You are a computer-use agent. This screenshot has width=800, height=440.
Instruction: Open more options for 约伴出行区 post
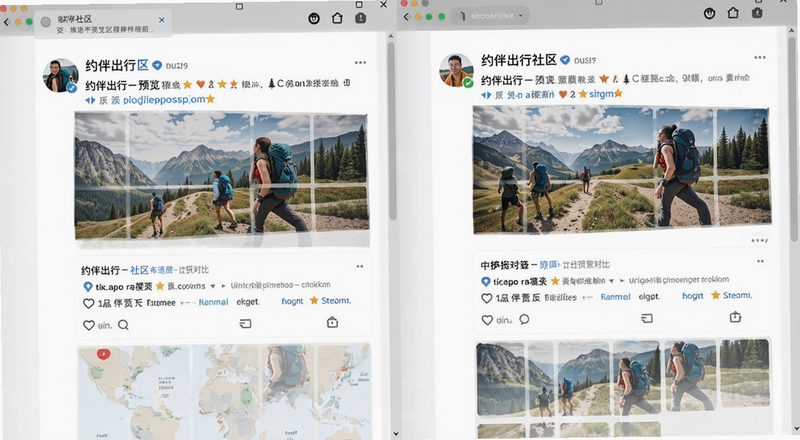360,63
